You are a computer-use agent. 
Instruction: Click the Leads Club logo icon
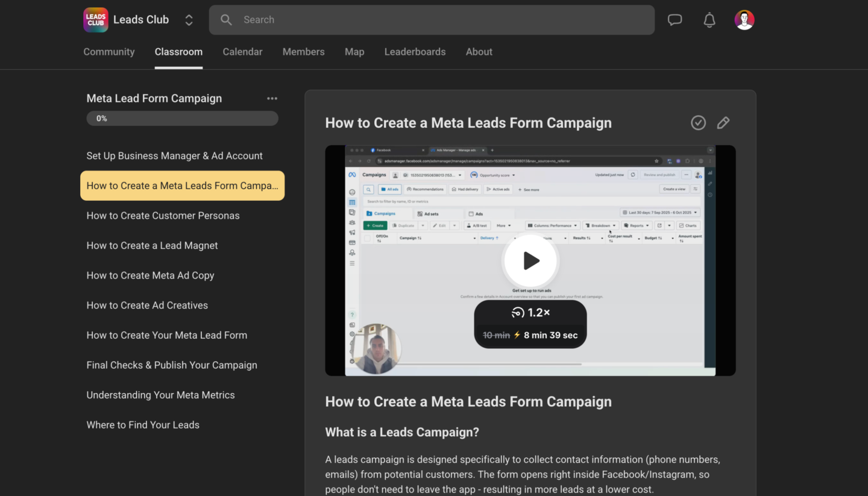96,20
